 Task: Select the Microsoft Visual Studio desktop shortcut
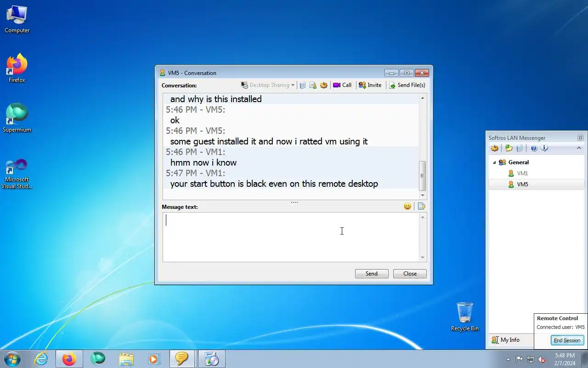17,174
